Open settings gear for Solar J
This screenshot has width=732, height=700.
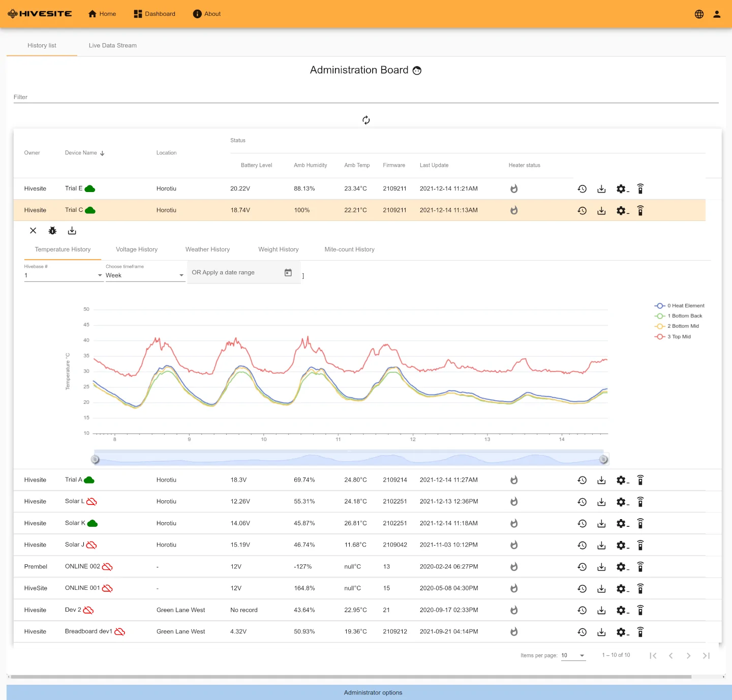point(622,545)
